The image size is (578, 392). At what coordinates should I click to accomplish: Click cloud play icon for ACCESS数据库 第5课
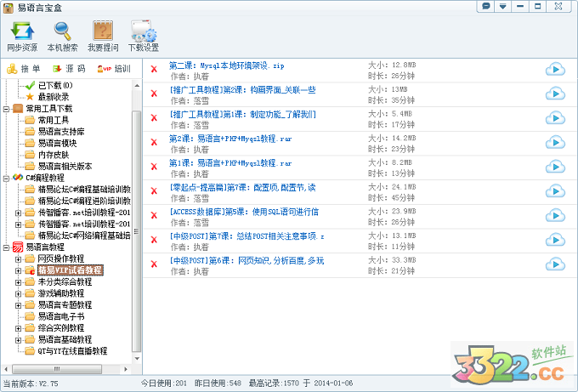[555, 215]
